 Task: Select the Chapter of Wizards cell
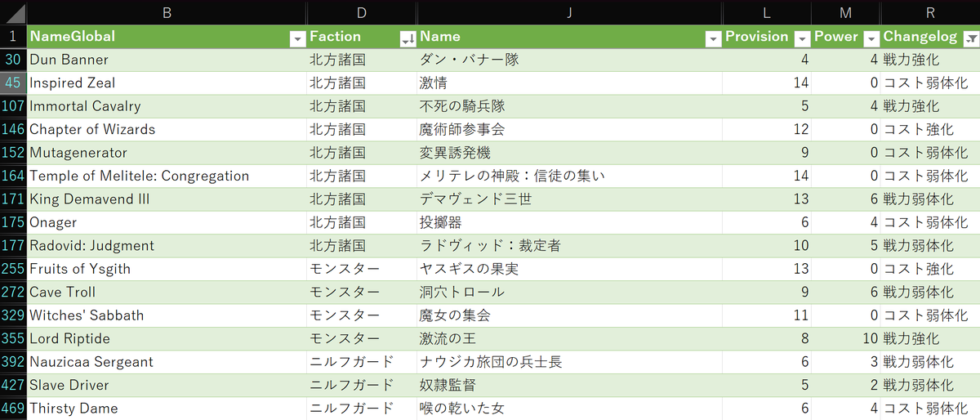point(167,129)
